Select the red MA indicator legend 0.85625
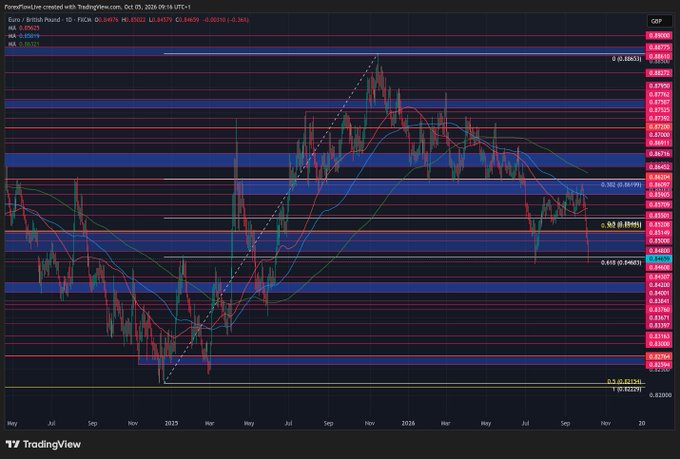 (24, 28)
